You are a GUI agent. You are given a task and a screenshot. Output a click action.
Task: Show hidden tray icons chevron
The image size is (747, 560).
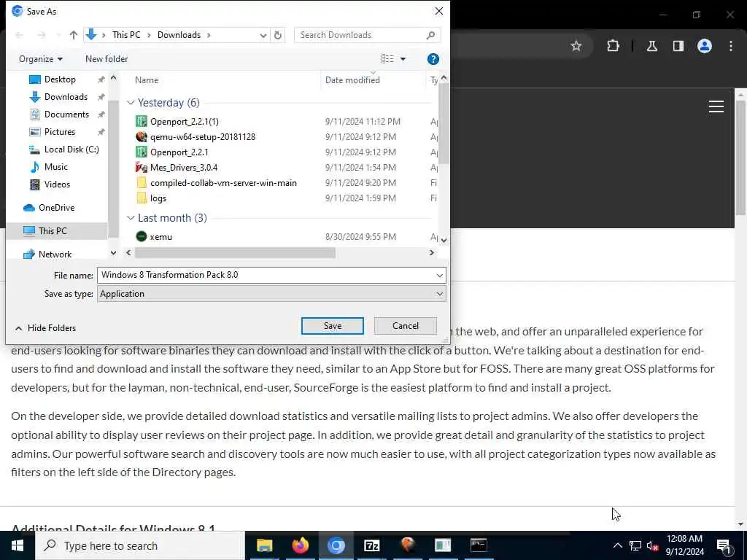pyautogui.click(x=617, y=545)
